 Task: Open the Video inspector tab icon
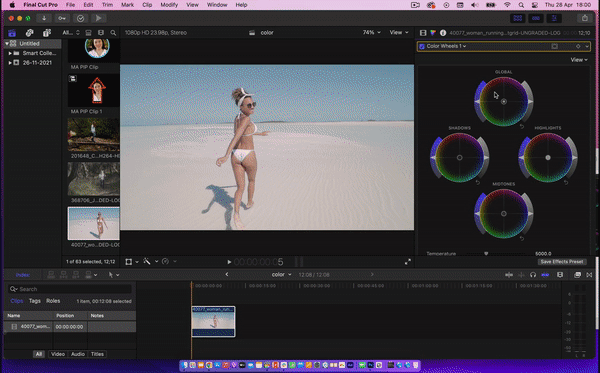pos(423,33)
